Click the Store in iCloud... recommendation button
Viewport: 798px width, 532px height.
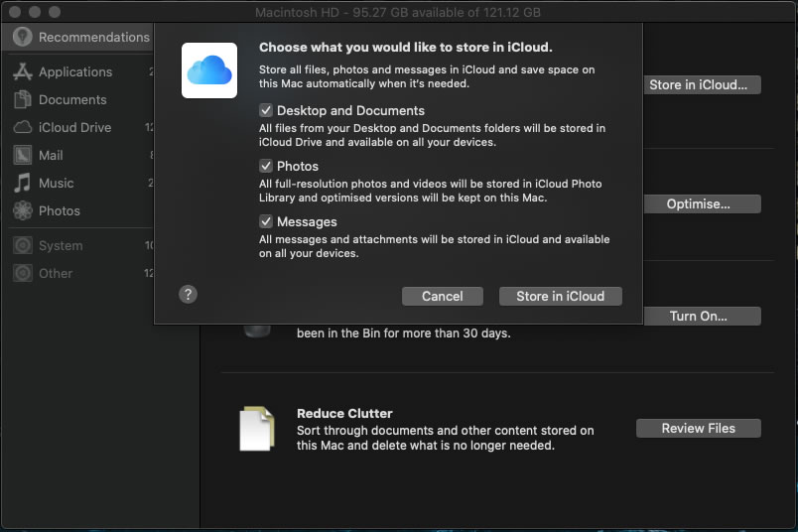(703, 85)
